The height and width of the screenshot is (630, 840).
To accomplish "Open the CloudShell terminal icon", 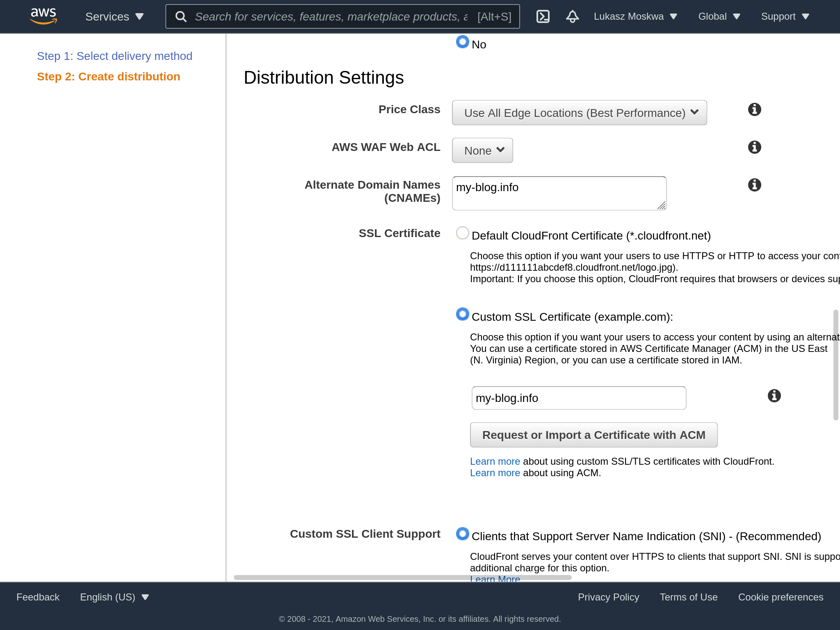I will click(x=543, y=16).
